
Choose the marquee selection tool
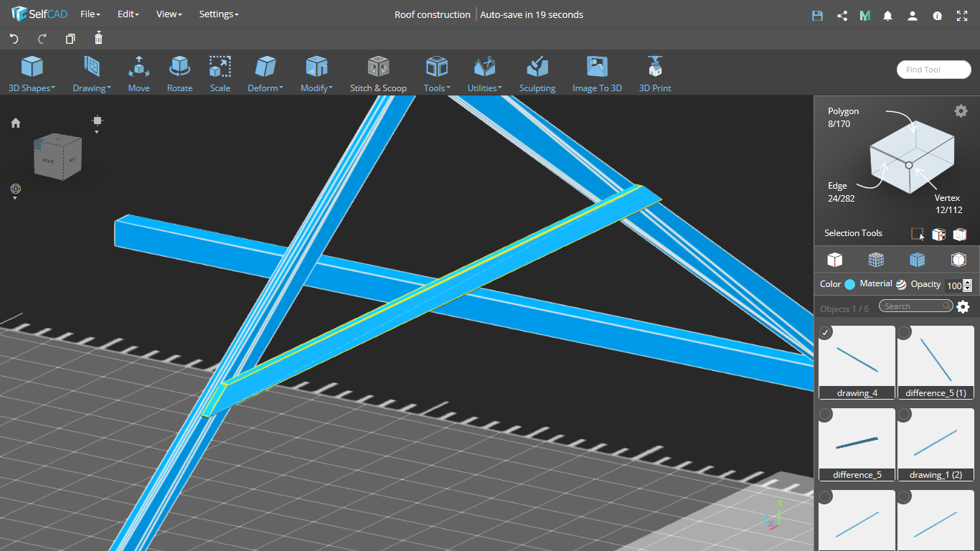(917, 234)
